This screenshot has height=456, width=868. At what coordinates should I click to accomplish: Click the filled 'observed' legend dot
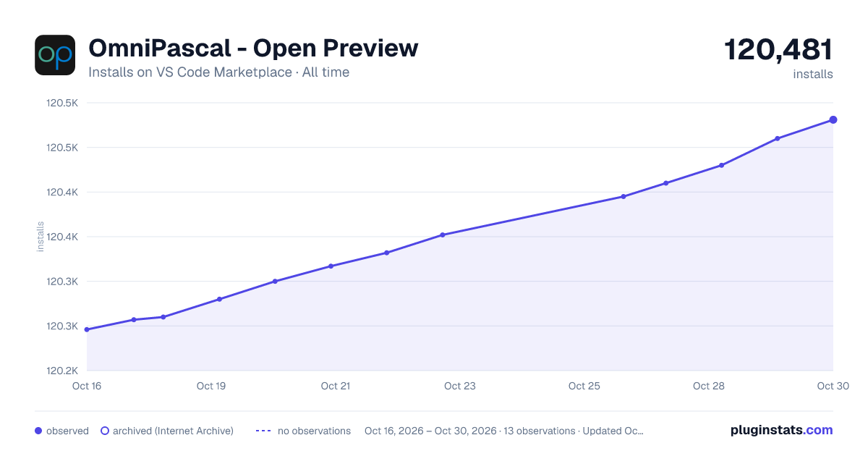pyautogui.click(x=38, y=431)
